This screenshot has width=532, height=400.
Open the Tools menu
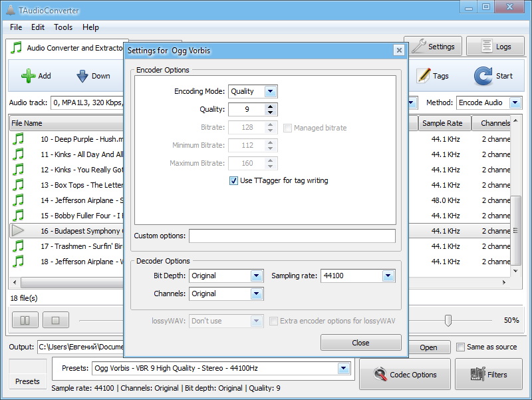click(x=63, y=27)
